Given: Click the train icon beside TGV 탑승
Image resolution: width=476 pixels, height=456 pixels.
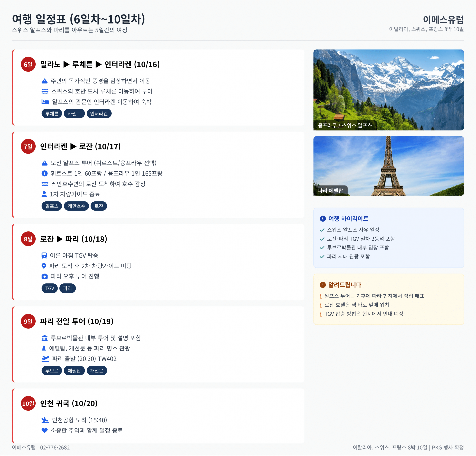Looking at the screenshot, I should (44, 256).
